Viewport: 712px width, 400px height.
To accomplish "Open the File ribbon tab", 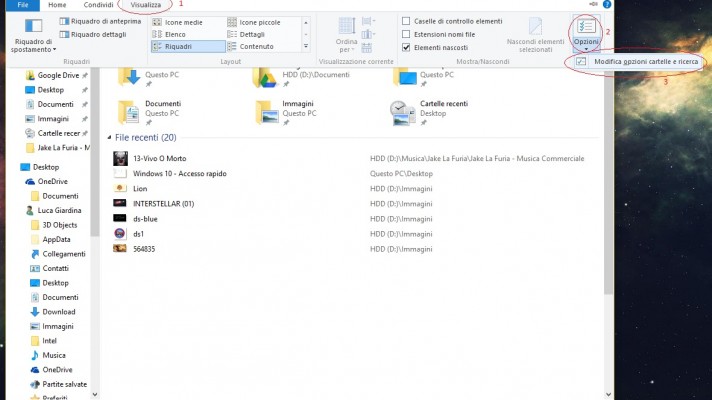I will 23,5.
